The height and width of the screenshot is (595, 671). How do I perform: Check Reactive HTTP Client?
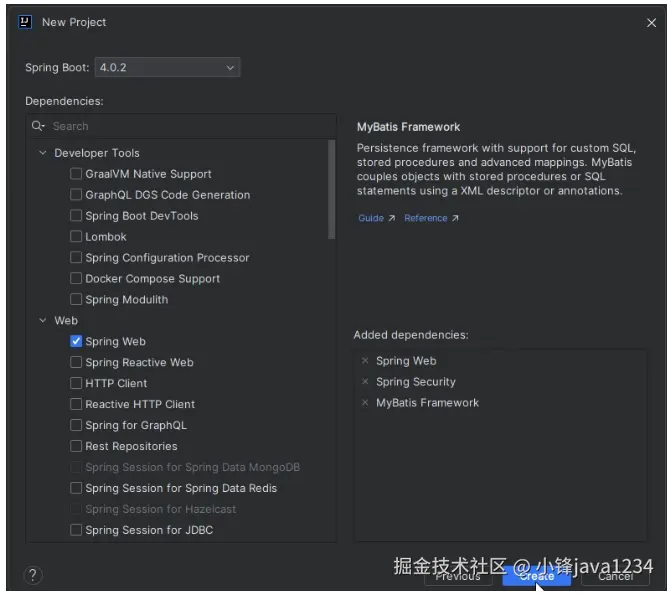(x=76, y=404)
